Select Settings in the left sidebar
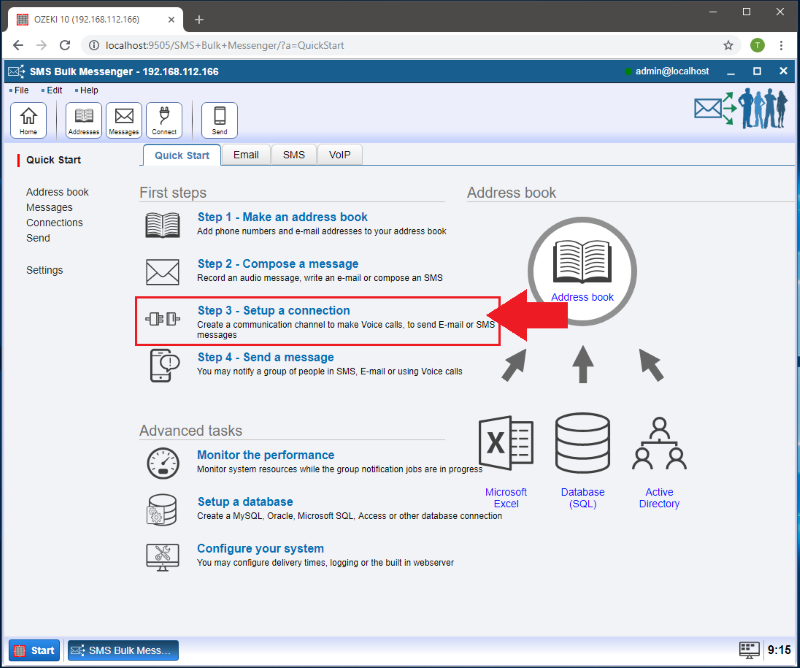The image size is (800, 668). 45,270
